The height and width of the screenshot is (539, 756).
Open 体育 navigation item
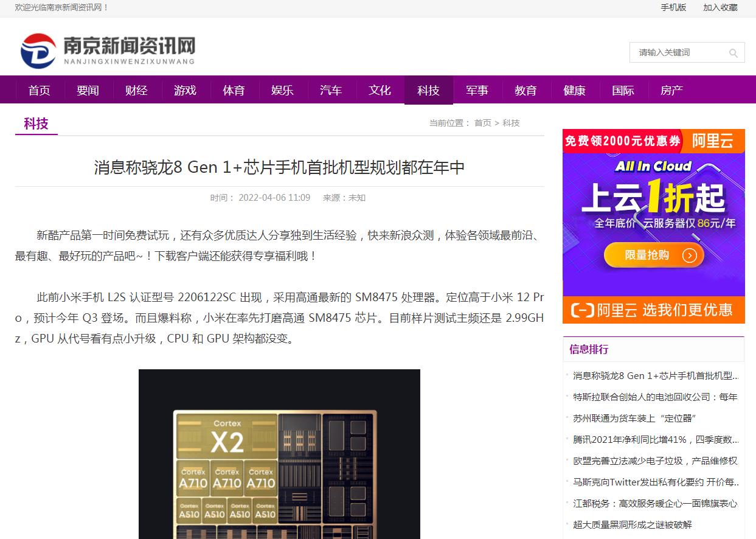tap(234, 90)
